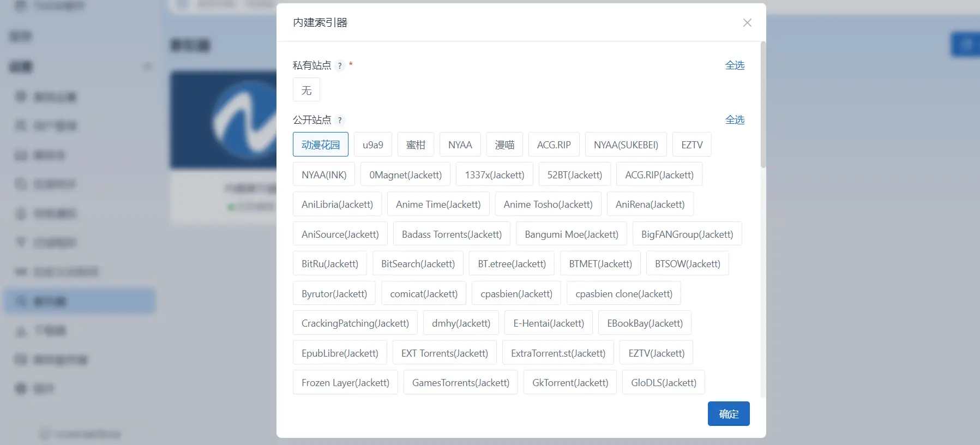Toggle cpasbien clone(Jackett) indexer
The image size is (980, 445).
[624, 293]
